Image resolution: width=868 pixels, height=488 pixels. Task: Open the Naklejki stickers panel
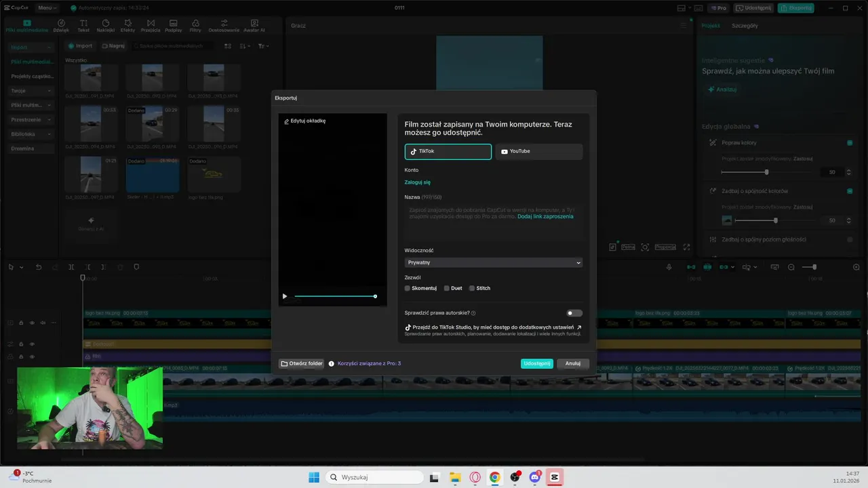click(x=105, y=26)
